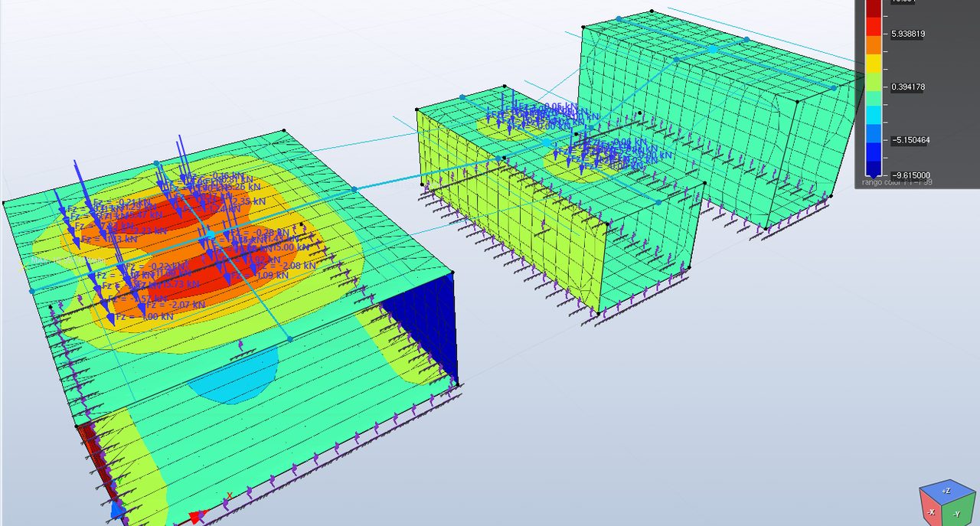Image resolution: width=980 pixels, height=526 pixels.
Task: Select the legend value 0.394178
Action: coord(909,87)
